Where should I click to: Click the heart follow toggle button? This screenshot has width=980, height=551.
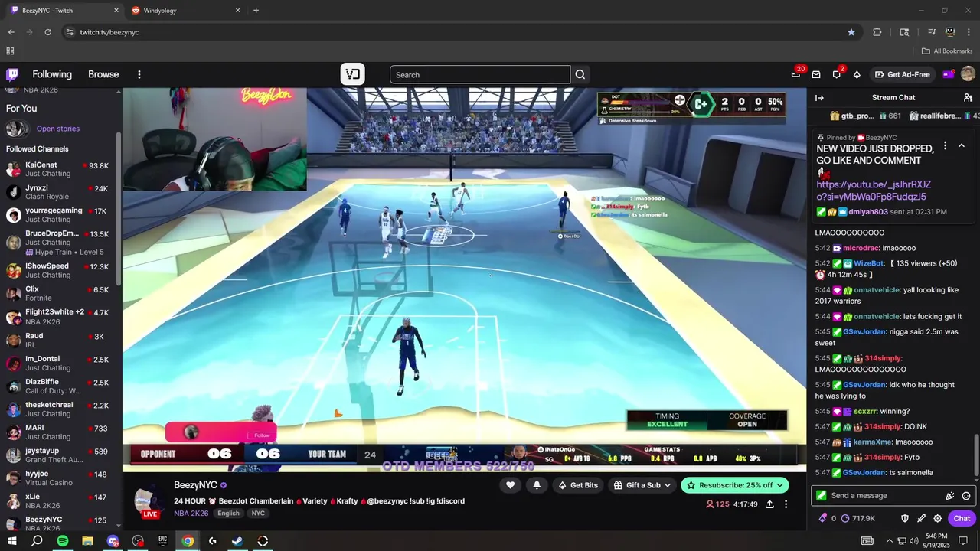tap(510, 485)
